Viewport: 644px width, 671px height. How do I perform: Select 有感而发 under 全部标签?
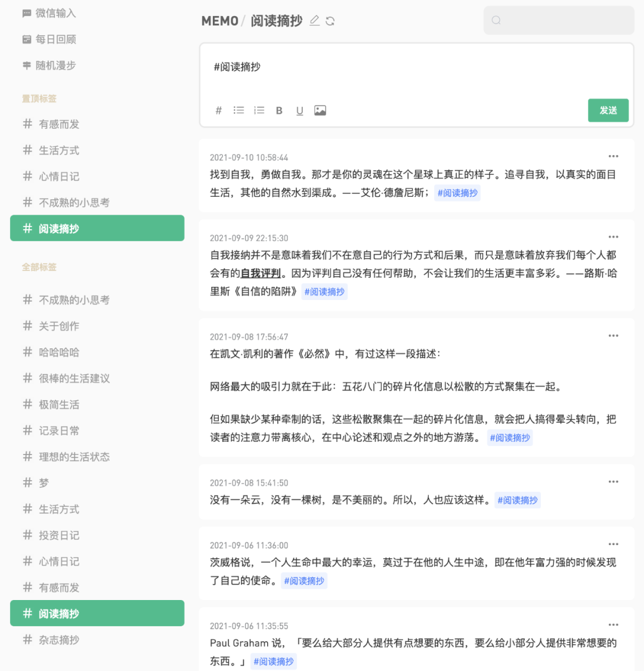(97, 587)
